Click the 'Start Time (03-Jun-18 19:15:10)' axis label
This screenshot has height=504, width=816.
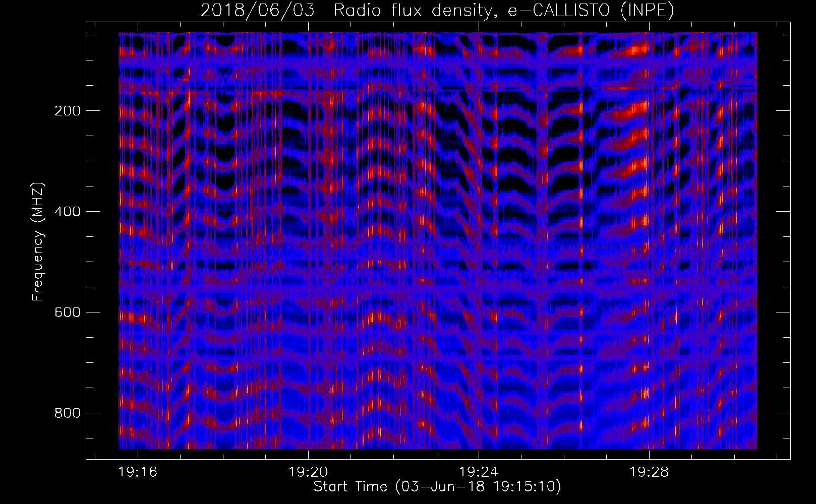tap(437, 487)
